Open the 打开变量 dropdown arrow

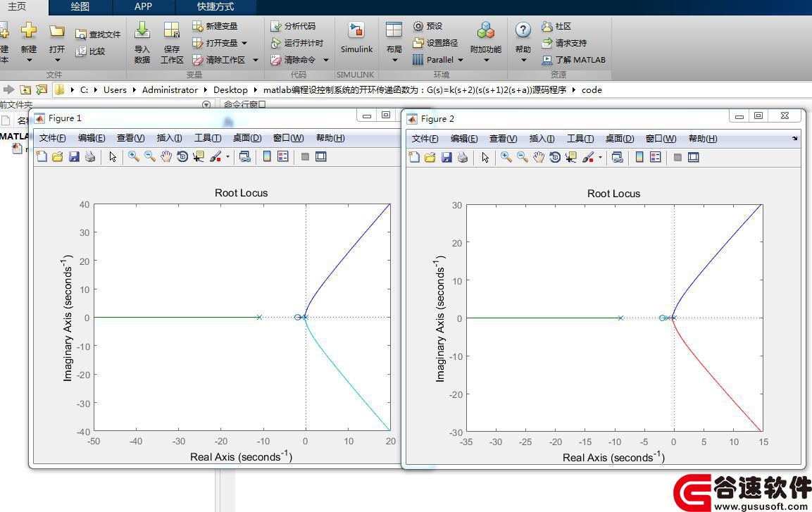tap(244, 43)
